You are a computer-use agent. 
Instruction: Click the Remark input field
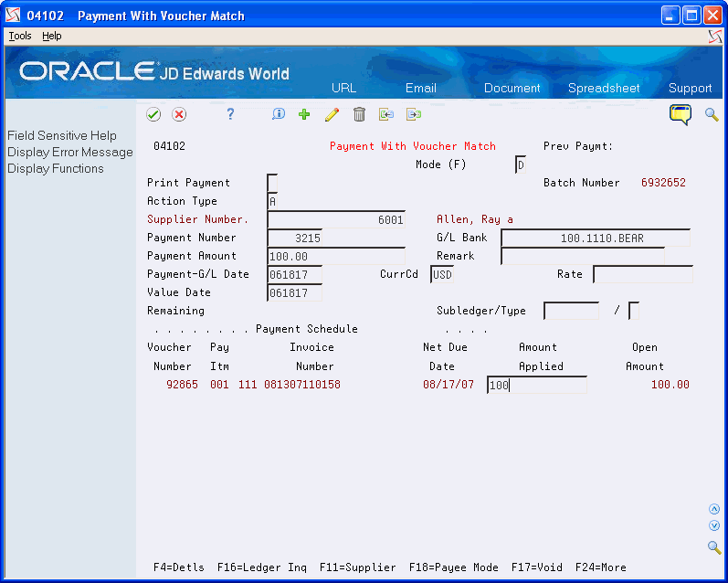click(583, 256)
